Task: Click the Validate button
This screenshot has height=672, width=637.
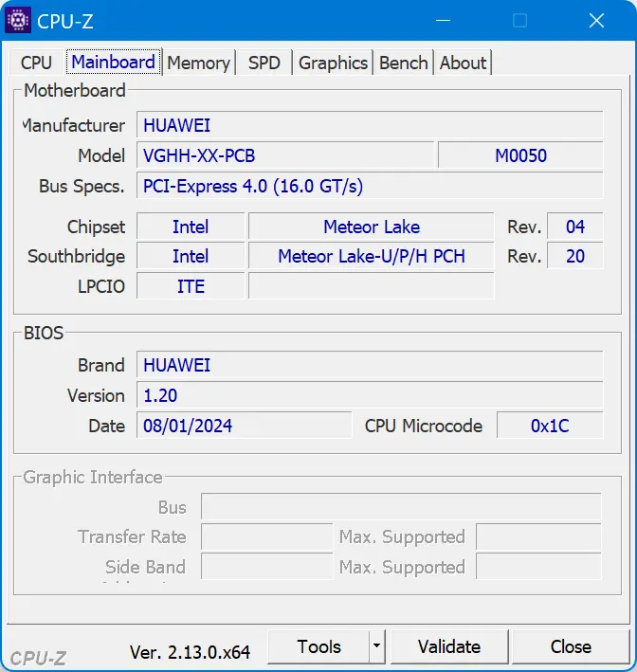Action: [x=449, y=646]
